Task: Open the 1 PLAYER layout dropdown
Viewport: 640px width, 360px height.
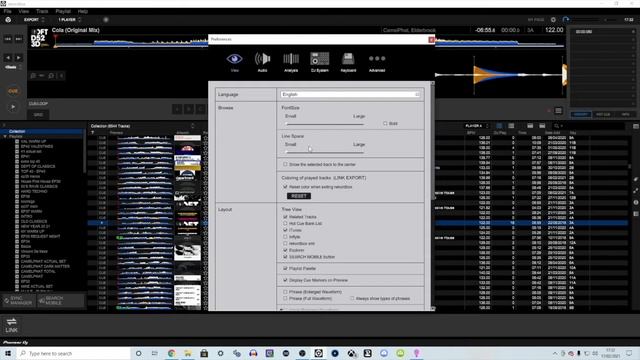Action: [x=69, y=20]
